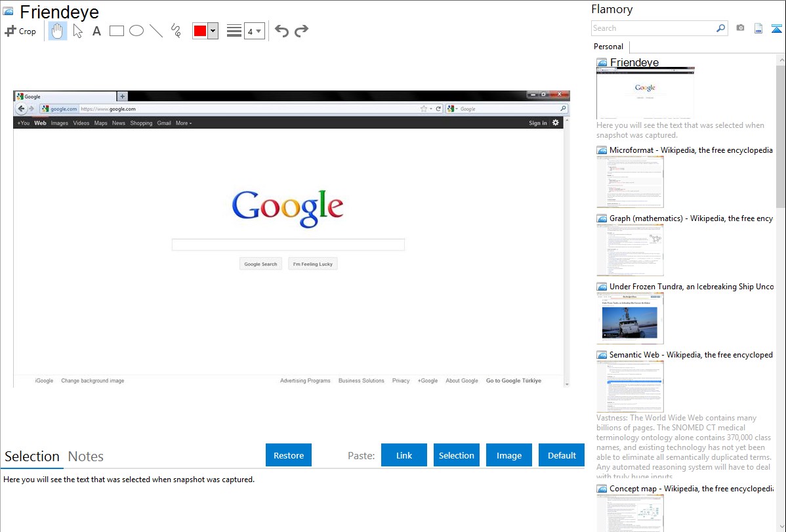Open the Friendeye snapshot thumbnail
Image resolution: width=786 pixels, height=532 pixels.
pos(646,93)
